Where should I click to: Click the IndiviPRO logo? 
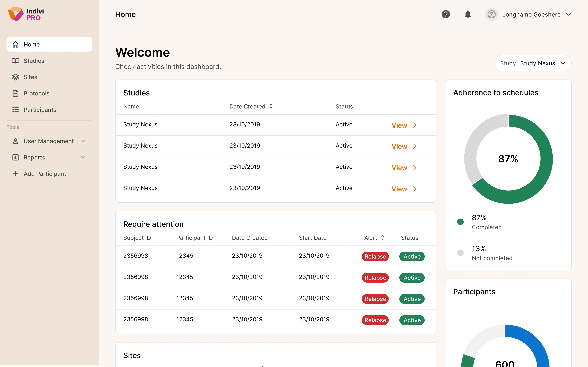click(x=26, y=14)
